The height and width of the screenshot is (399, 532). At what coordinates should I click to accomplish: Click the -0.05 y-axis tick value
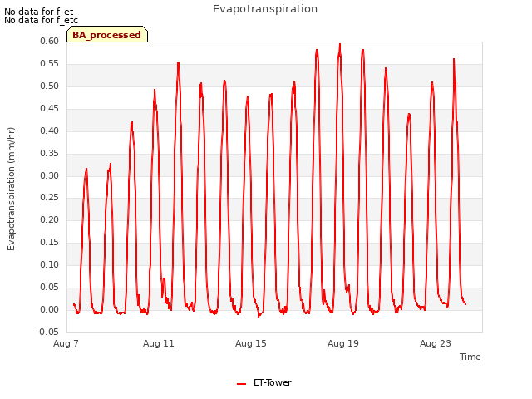(x=48, y=332)
